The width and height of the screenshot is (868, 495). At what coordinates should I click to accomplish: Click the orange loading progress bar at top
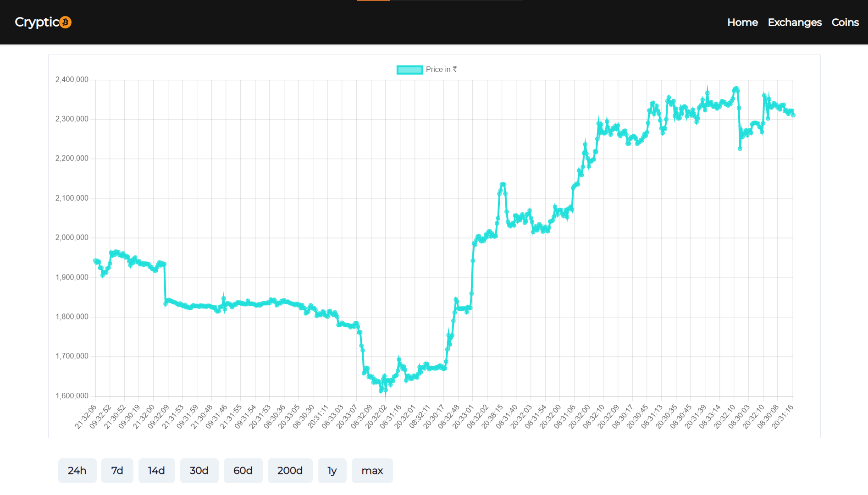coord(374,0)
